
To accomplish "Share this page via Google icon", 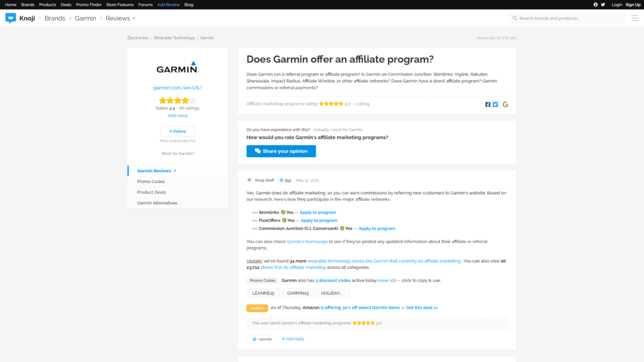I will [x=505, y=104].
